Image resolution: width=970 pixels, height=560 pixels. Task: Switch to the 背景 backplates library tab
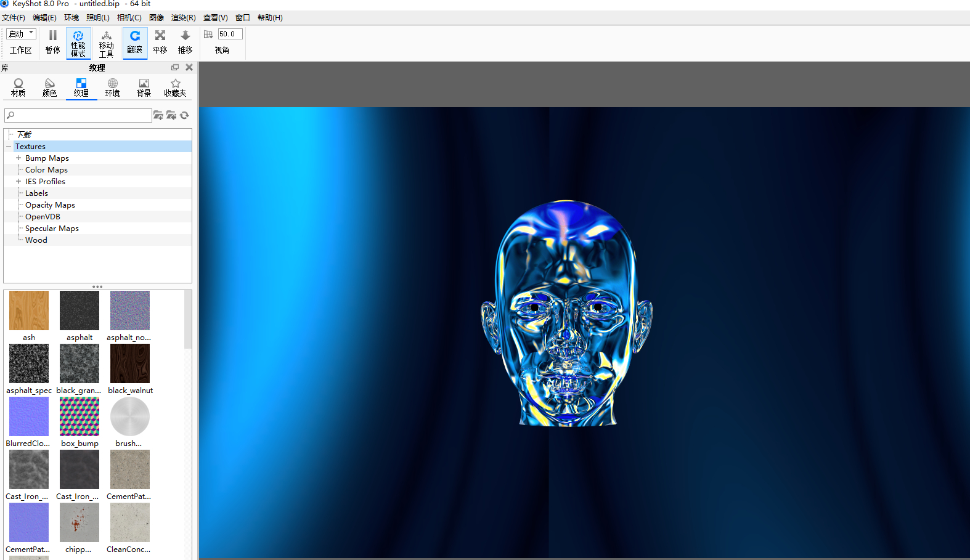[x=144, y=88]
